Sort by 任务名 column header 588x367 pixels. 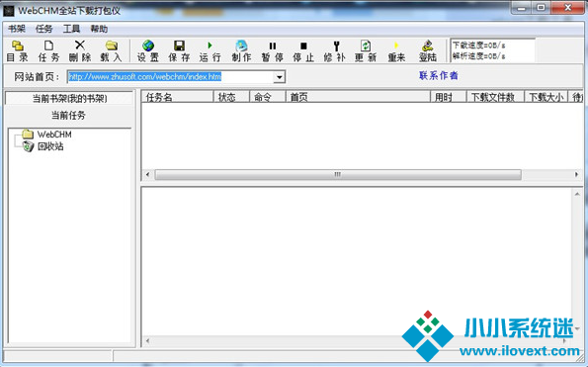pyautogui.click(x=177, y=97)
